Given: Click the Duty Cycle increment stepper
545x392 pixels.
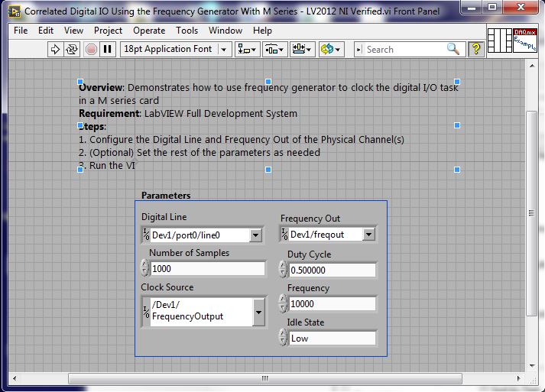Looking at the screenshot, I should coord(283,266).
